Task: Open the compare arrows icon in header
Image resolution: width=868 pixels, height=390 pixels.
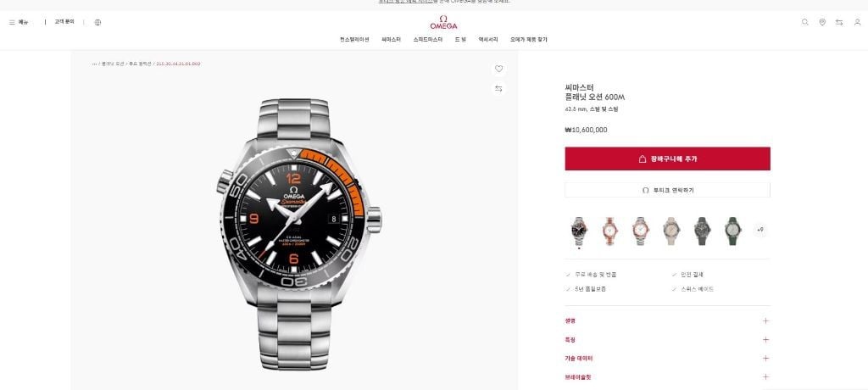Action: tap(839, 22)
